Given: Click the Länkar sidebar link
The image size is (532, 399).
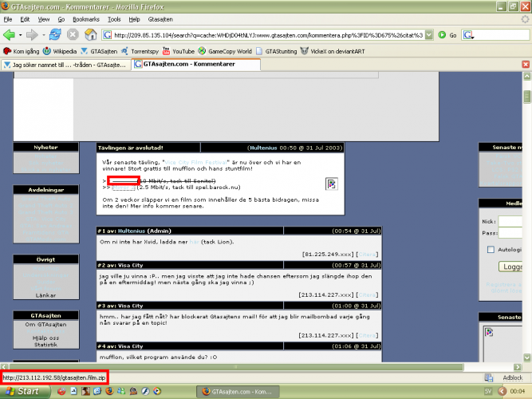Looking at the screenshot, I should click(45, 295).
